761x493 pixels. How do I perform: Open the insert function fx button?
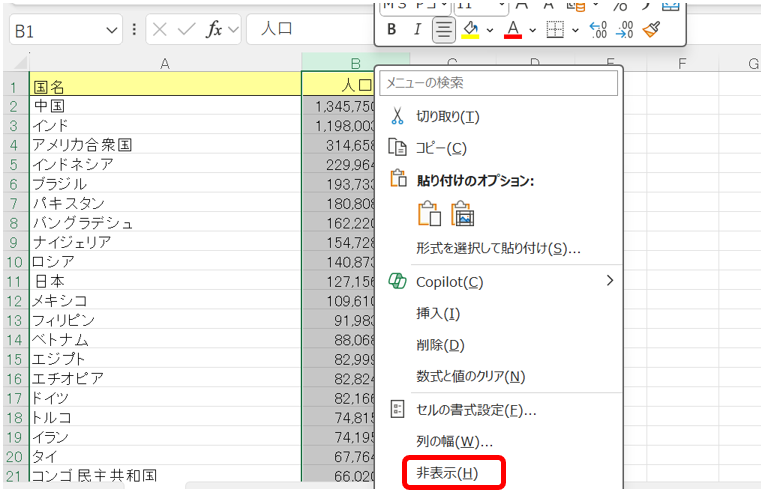pyautogui.click(x=214, y=30)
